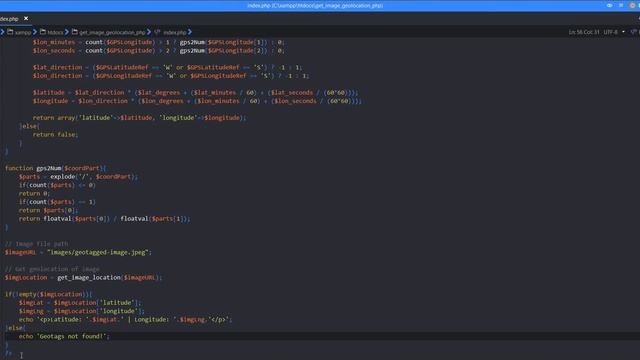Click the line starting '$imgLng = $imgLocation'

coord(82,311)
